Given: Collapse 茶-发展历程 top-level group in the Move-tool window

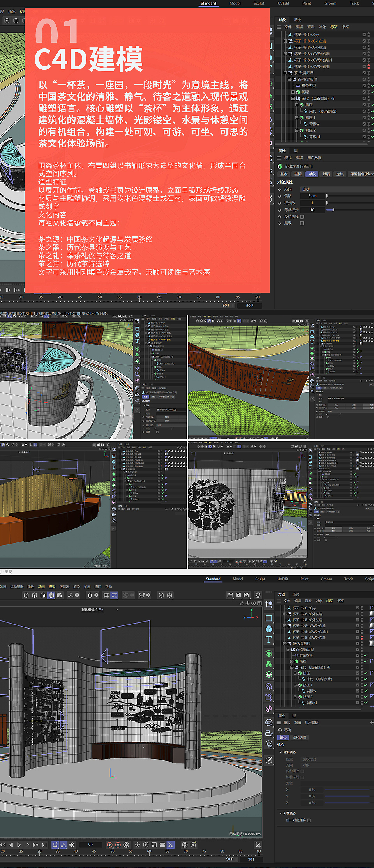Looking at the screenshot, I should pos(284,643).
